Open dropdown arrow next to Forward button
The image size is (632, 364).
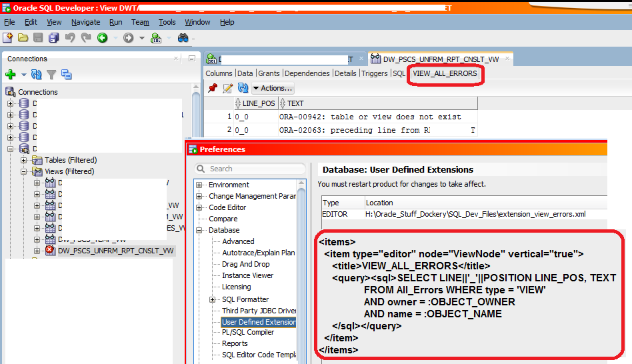[x=141, y=38]
